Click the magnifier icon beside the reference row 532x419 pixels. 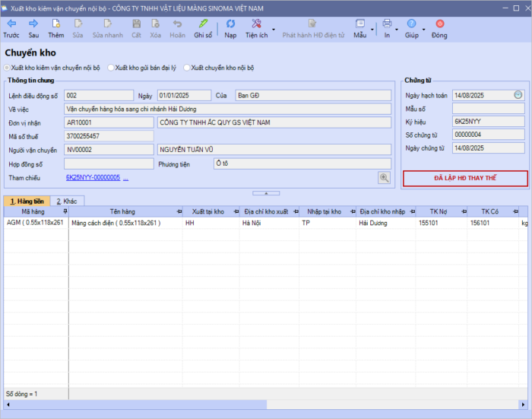[385, 177]
